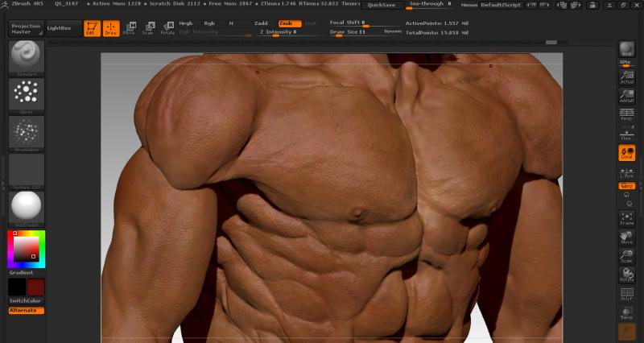Click the Actual size icon
Viewport: 644px width, 343px height.
[627, 77]
